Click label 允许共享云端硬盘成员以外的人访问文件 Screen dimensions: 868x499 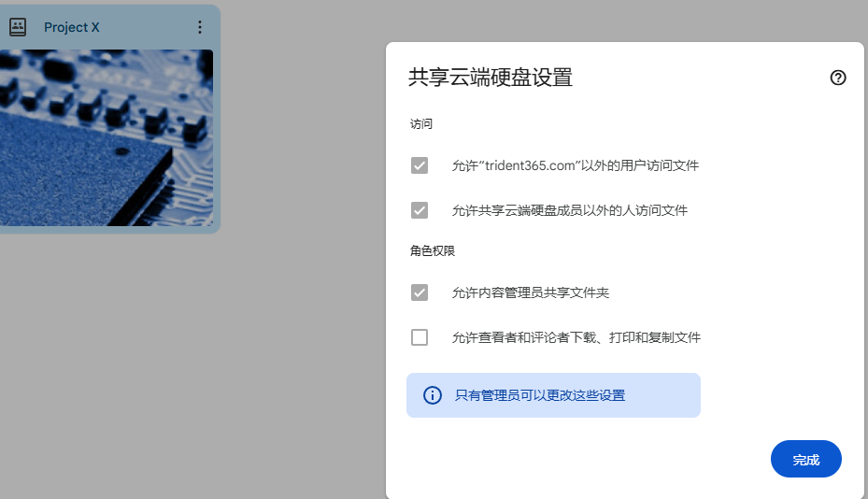(570, 210)
